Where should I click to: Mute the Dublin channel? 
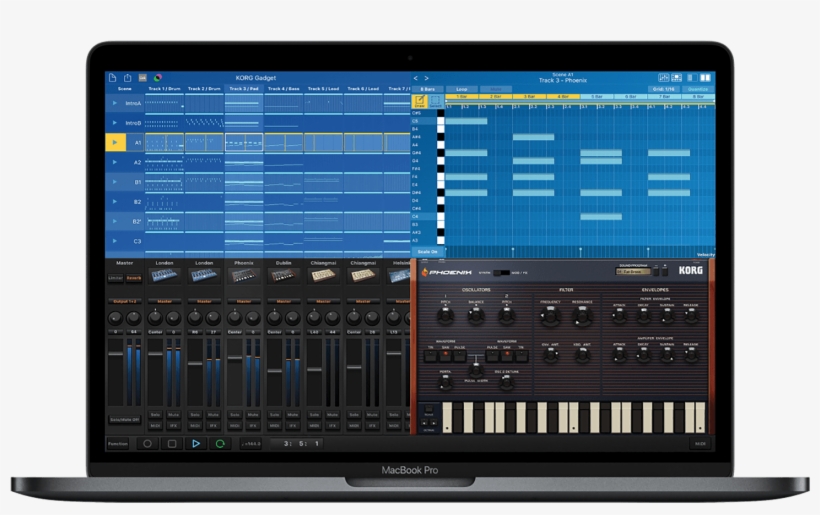pos(293,415)
